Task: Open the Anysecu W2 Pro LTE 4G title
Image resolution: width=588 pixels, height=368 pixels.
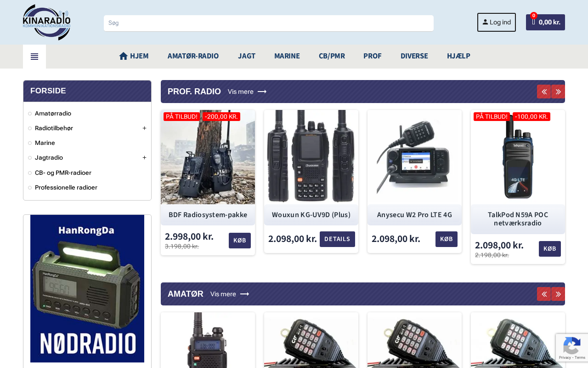Action: click(414, 215)
